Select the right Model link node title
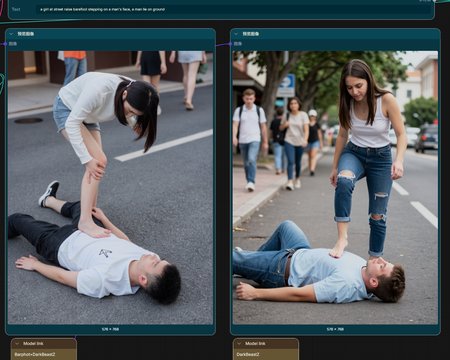The width and height of the screenshot is (450, 360). click(x=255, y=344)
